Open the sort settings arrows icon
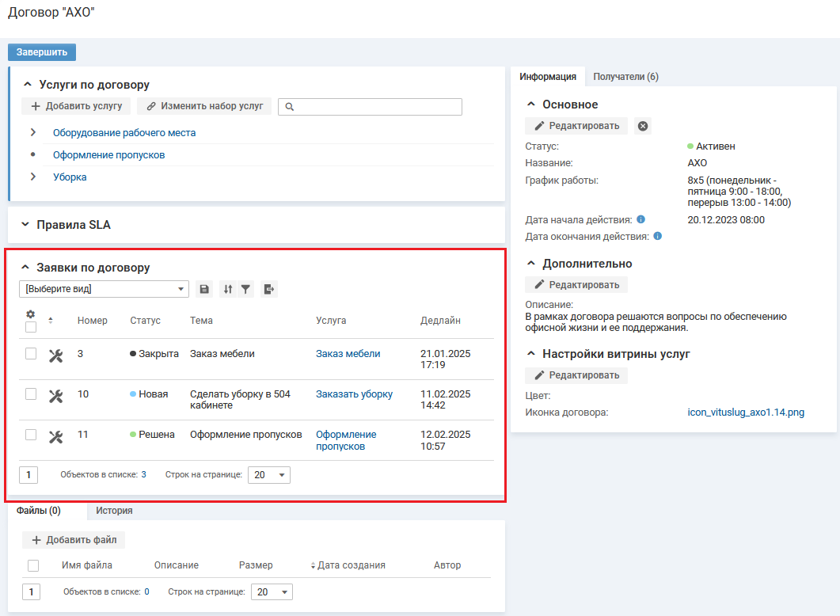The image size is (840, 616). click(228, 290)
